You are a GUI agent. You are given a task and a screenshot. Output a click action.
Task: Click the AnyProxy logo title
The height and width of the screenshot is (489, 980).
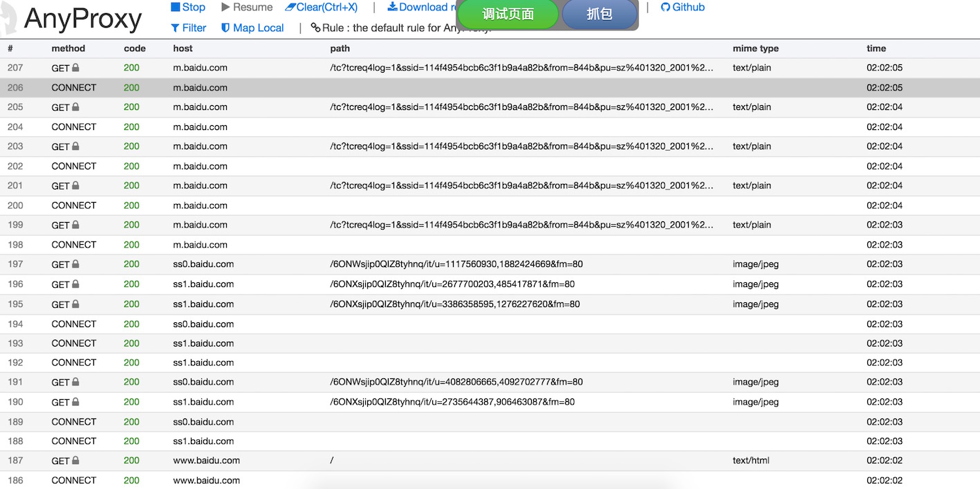tap(83, 19)
